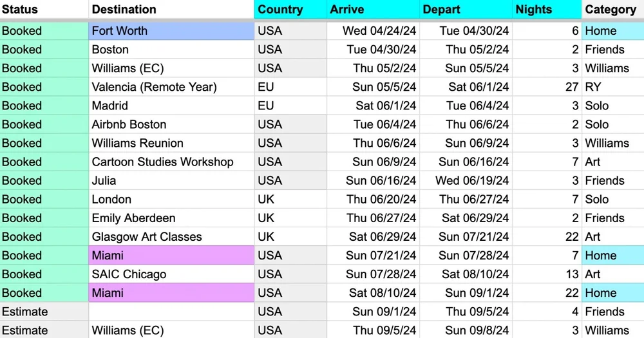
Task: Click the Emily Aberdeen destination cell
Action: 171,218
